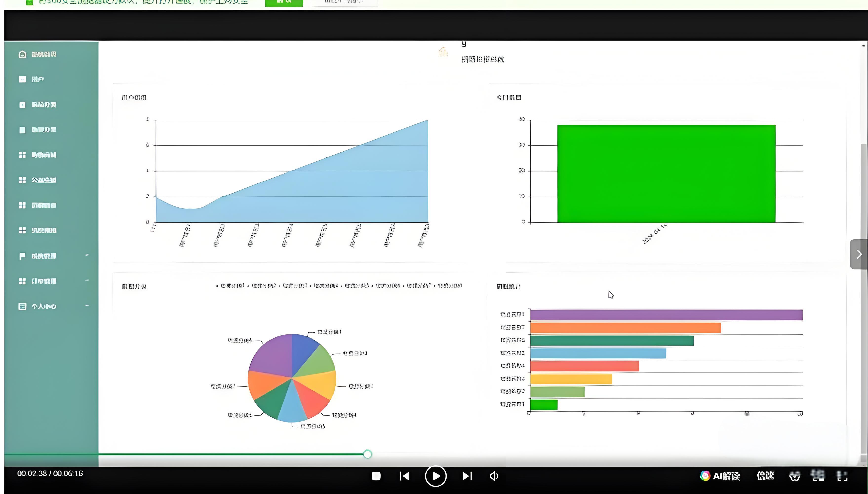
Task: Click the pale green horizontal bar
Action: pyautogui.click(x=557, y=392)
